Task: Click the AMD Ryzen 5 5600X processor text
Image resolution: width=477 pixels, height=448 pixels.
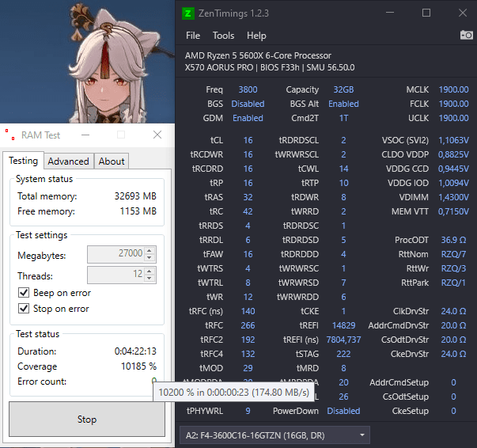Action: click(x=258, y=55)
